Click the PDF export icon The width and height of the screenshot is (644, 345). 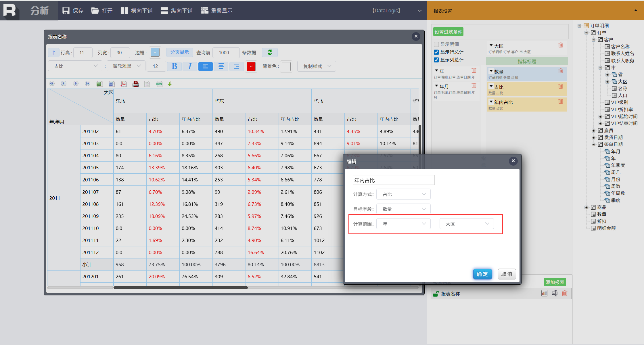(x=124, y=84)
